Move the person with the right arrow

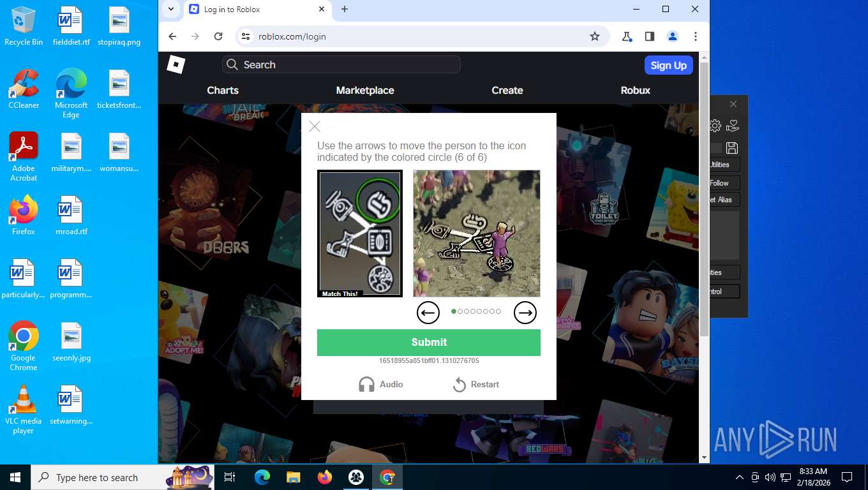click(x=525, y=313)
